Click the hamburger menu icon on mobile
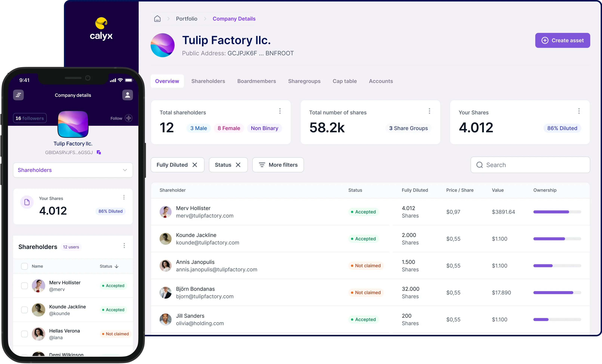602x364 pixels. (x=19, y=95)
